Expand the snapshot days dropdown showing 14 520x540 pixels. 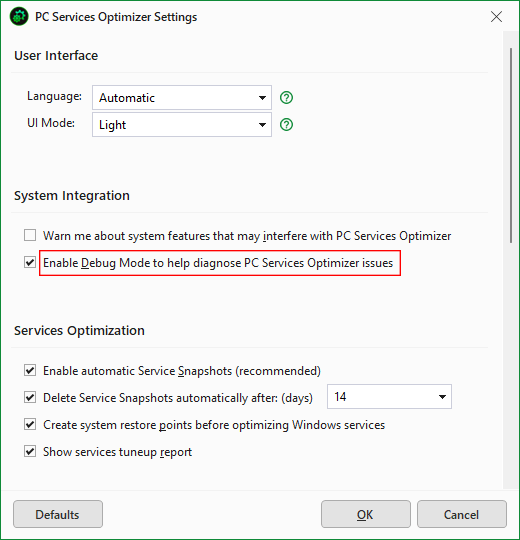pyautogui.click(x=389, y=397)
